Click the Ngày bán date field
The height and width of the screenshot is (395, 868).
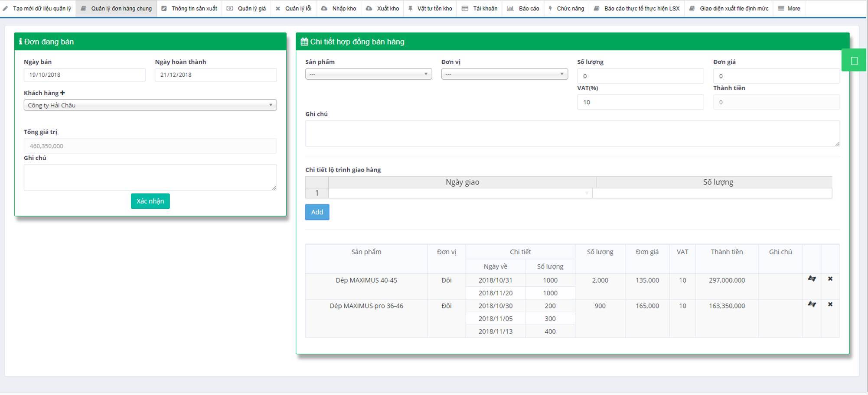click(85, 75)
